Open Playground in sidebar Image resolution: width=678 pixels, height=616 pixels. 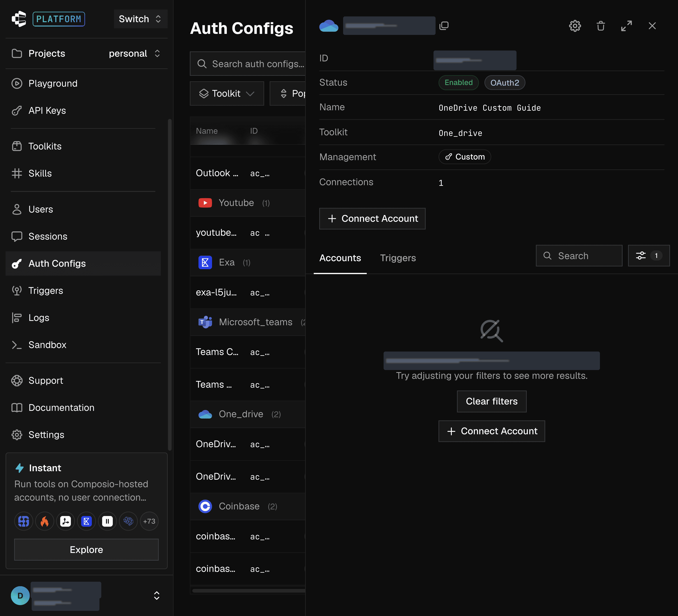(x=83, y=83)
